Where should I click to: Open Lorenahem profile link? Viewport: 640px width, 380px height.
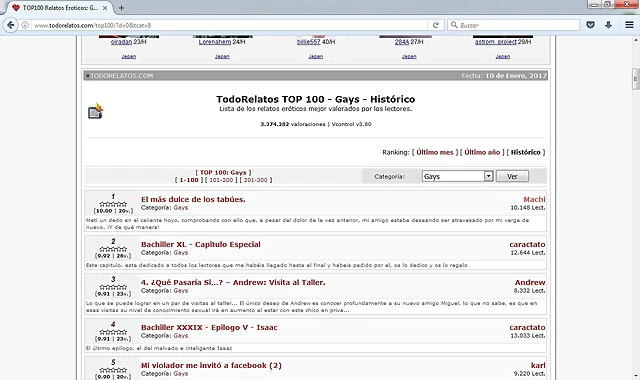click(215, 42)
